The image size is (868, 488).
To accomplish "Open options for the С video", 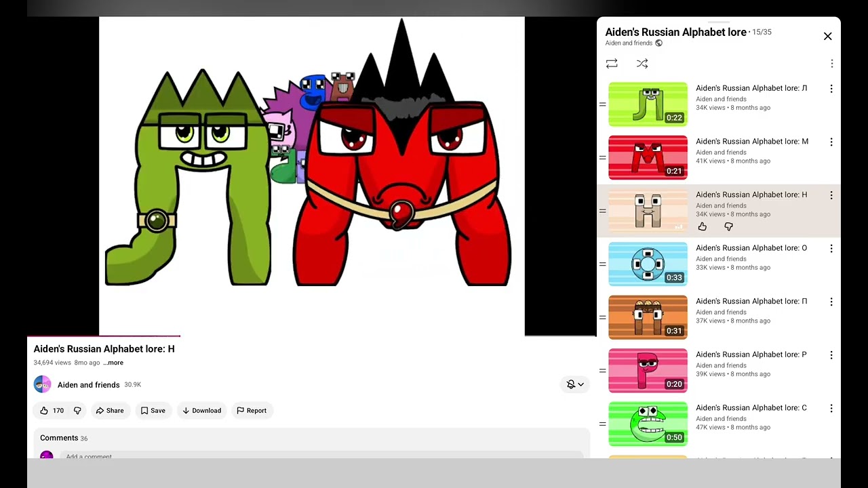I will [831, 409].
